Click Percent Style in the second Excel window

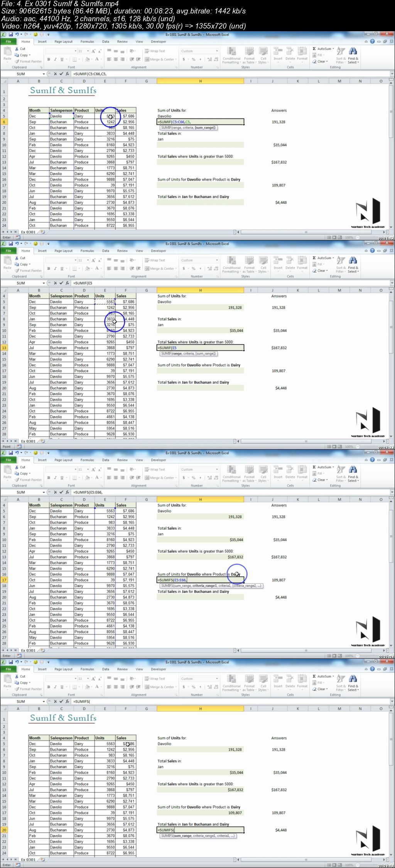(194, 269)
